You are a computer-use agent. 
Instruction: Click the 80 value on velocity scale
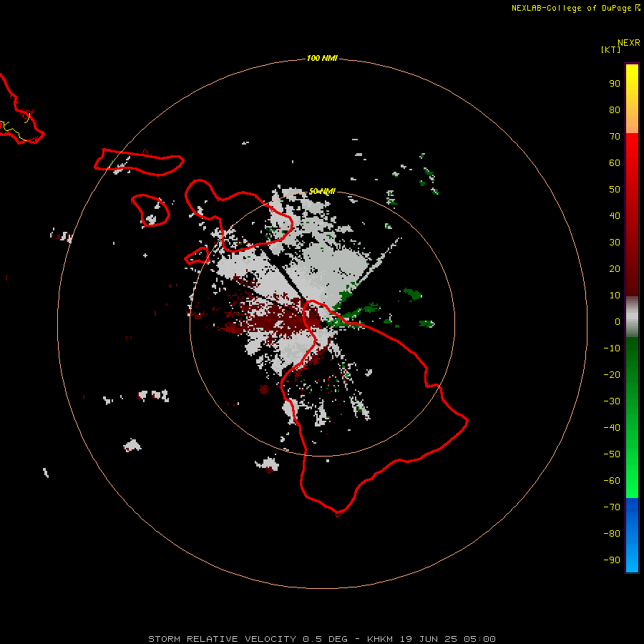[x=615, y=109]
